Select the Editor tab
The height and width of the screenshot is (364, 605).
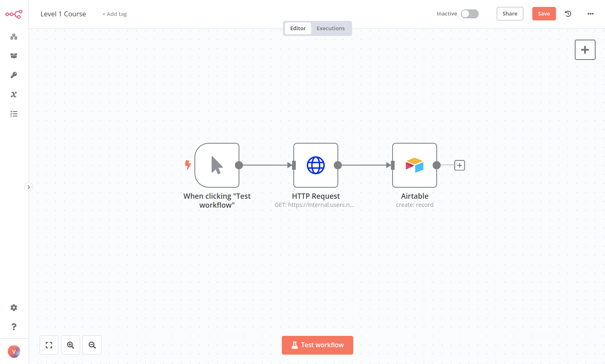(x=298, y=28)
